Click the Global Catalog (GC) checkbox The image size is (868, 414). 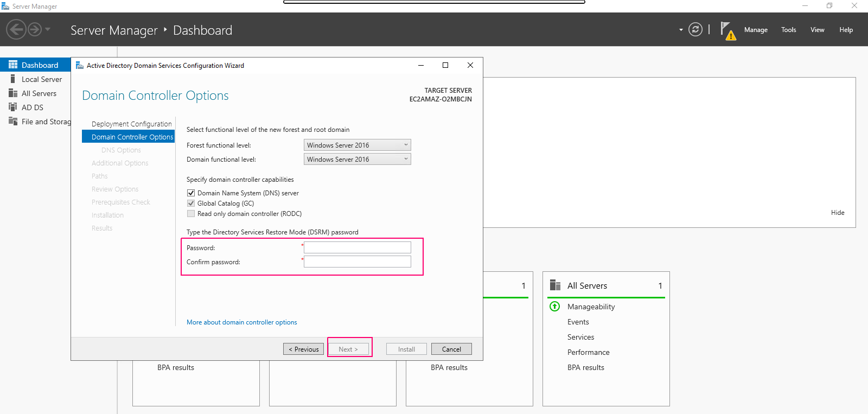click(191, 203)
